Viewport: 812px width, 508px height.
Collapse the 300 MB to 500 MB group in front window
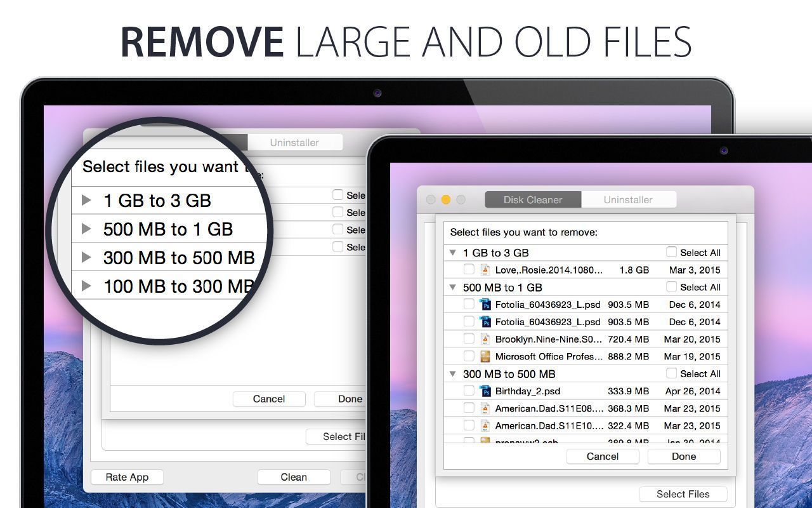click(453, 374)
